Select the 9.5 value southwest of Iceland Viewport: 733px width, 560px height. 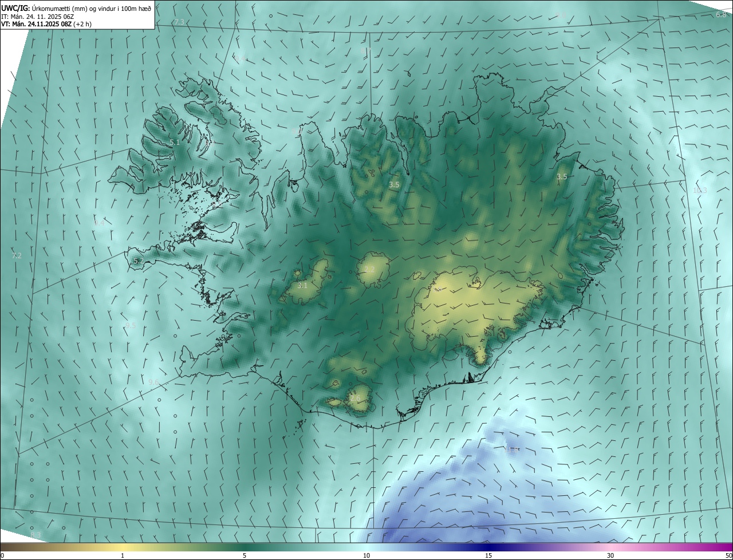(131, 325)
